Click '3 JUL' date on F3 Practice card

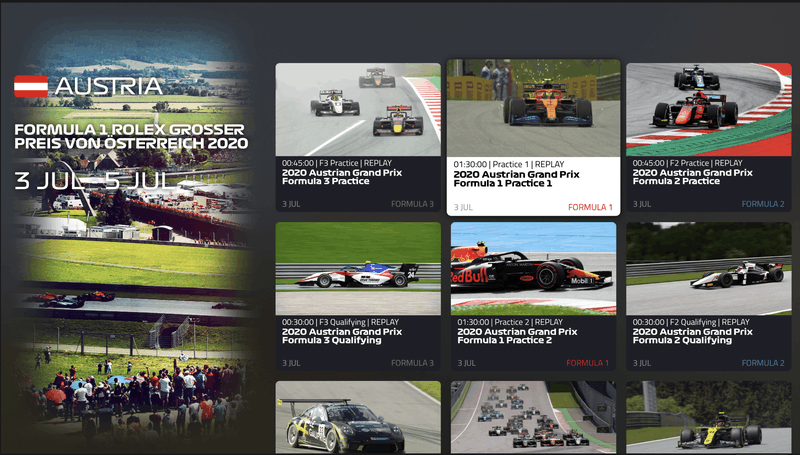click(291, 204)
